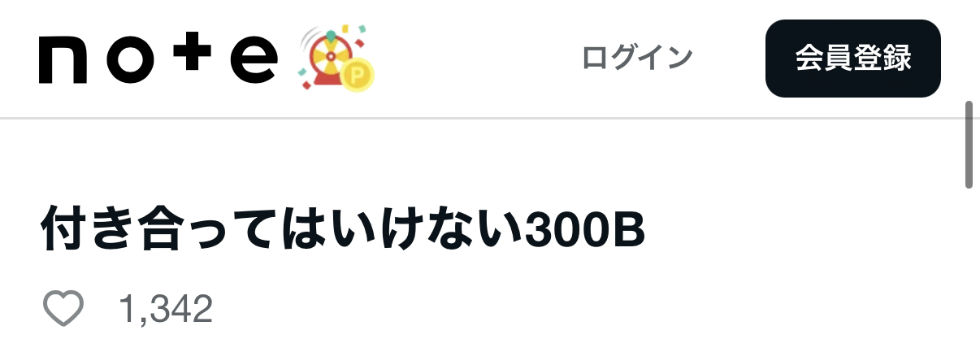The height and width of the screenshot is (352, 980).
Task: Go to the note home via logo
Action: (x=158, y=59)
